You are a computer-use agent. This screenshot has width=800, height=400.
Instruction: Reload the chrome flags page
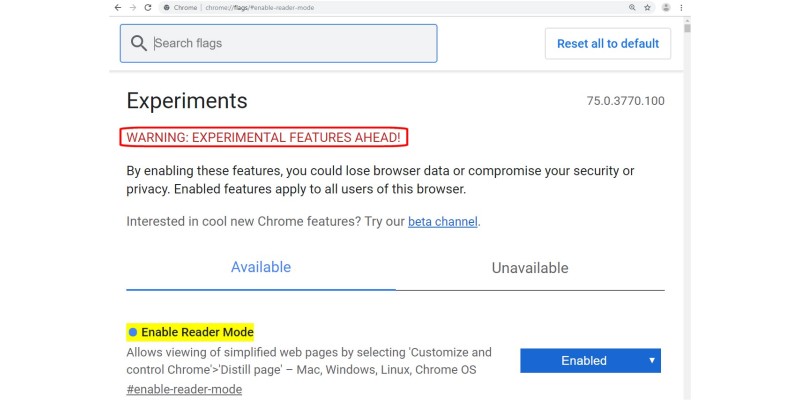coord(148,7)
